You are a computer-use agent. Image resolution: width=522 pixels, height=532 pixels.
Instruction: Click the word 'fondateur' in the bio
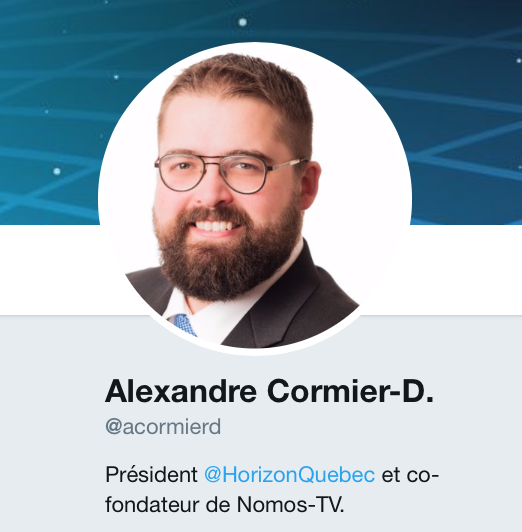152,505
